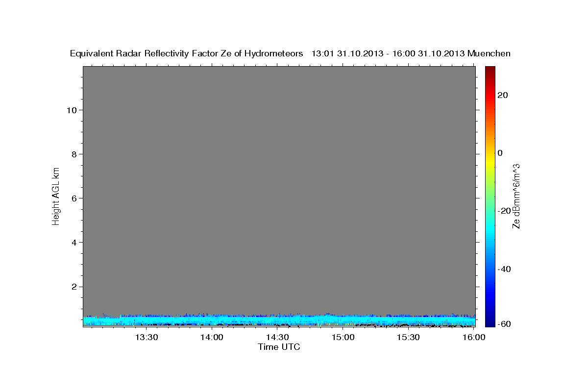Click the height tick label 2
This screenshot has width=588, height=392.
(x=73, y=287)
